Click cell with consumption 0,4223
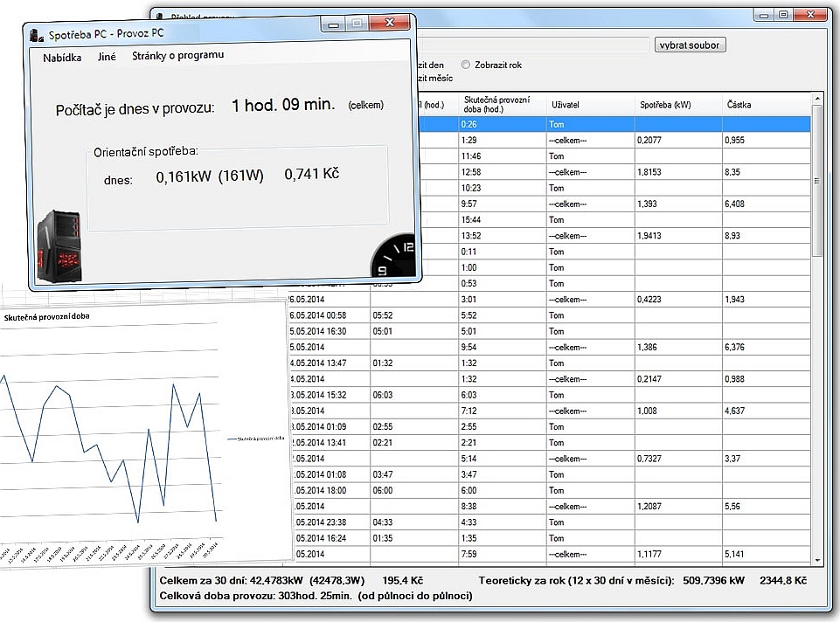Image resolution: width=840 pixels, height=622 pixels. [x=679, y=300]
